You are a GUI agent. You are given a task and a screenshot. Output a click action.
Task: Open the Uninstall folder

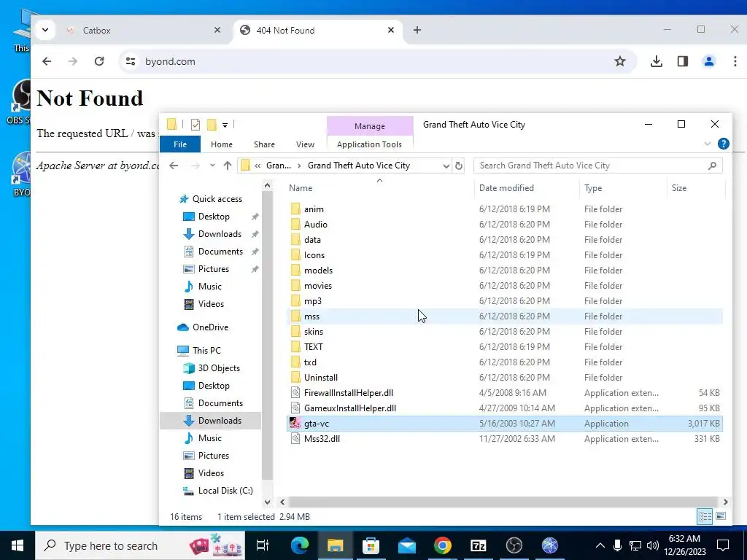click(x=321, y=378)
